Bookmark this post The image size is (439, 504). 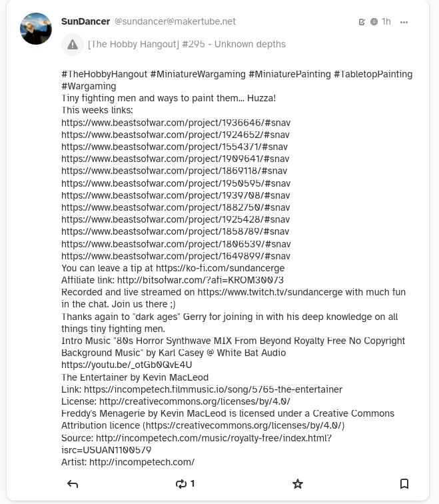[404, 484]
